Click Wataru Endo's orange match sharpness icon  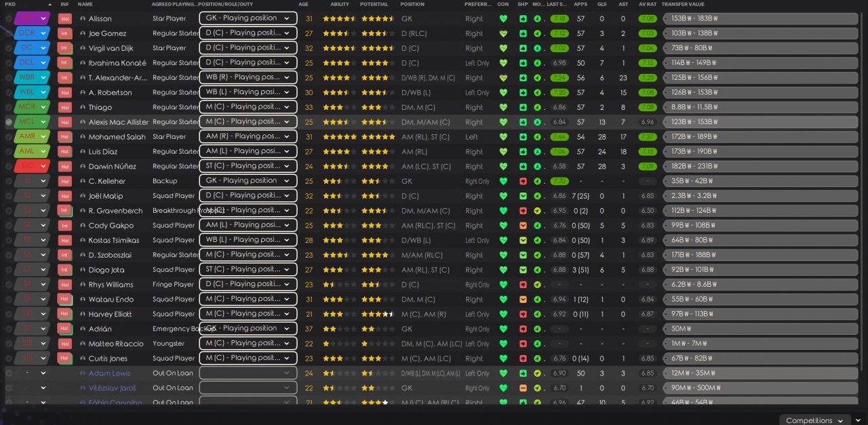click(523, 300)
